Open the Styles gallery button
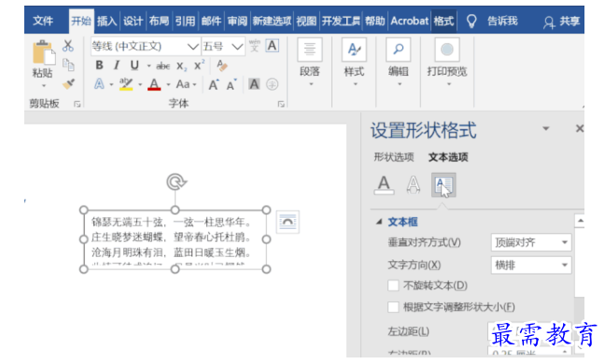 click(x=354, y=62)
